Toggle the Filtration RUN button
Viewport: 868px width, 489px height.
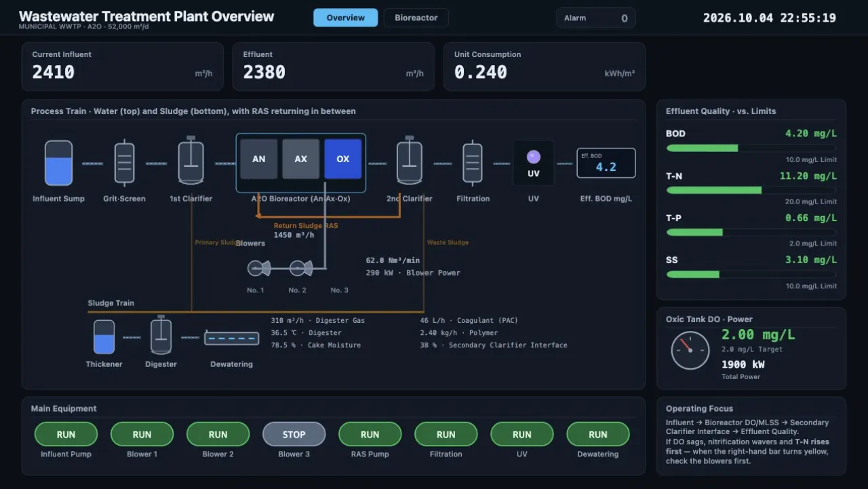pos(446,434)
